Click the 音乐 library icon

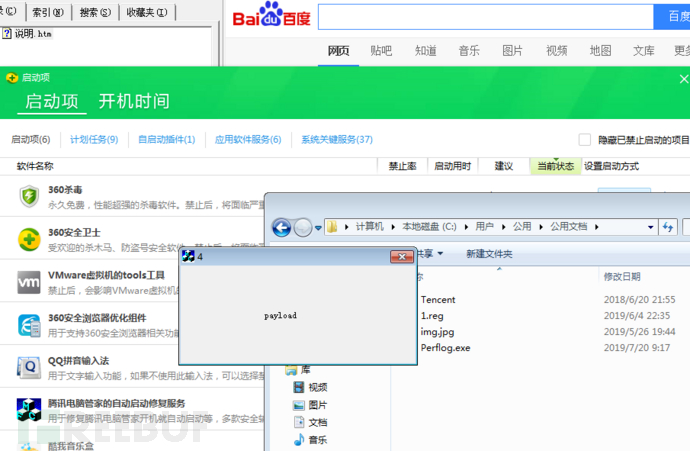pos(299,439)
